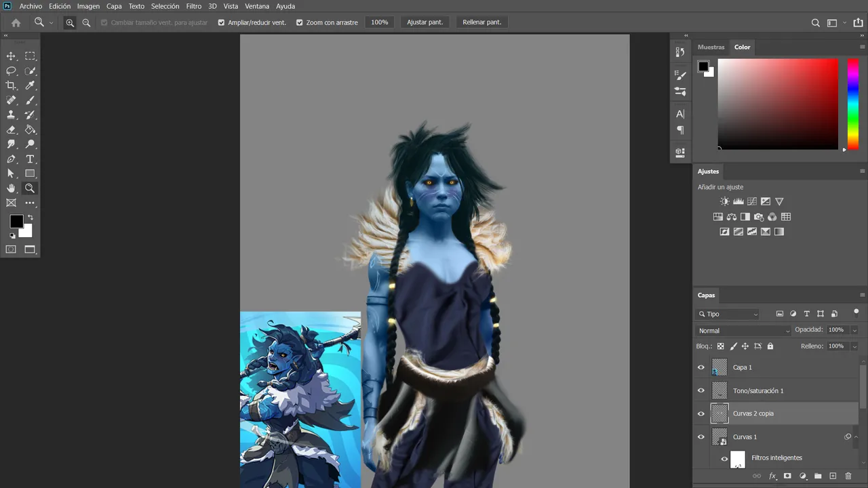Select the Dodge tool
868x488 pixels.
[x=30, y=144]
